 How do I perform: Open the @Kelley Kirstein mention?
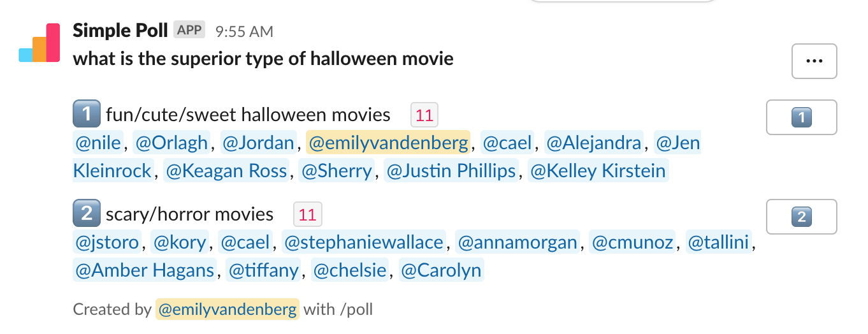click(x=598, y=171)
